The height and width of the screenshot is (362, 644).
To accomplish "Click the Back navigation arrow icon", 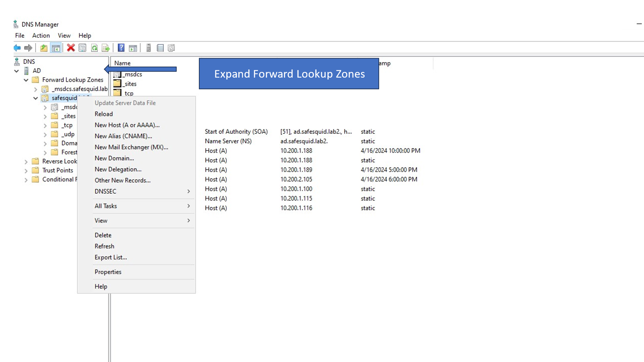I will click(17, 48).
